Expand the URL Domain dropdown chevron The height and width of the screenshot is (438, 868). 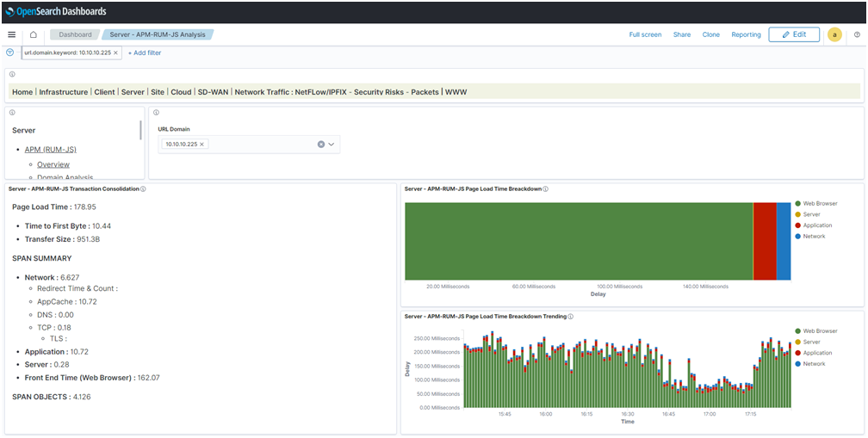coord(332,145)
